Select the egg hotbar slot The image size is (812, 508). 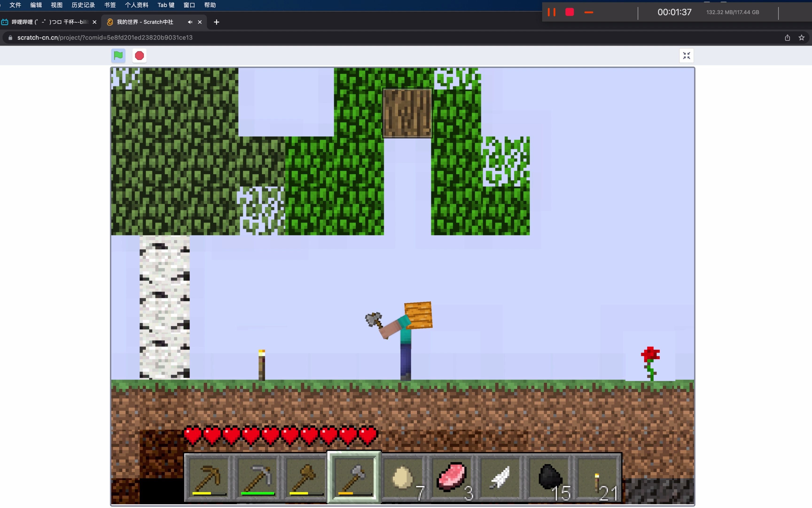tap(403, 477)
